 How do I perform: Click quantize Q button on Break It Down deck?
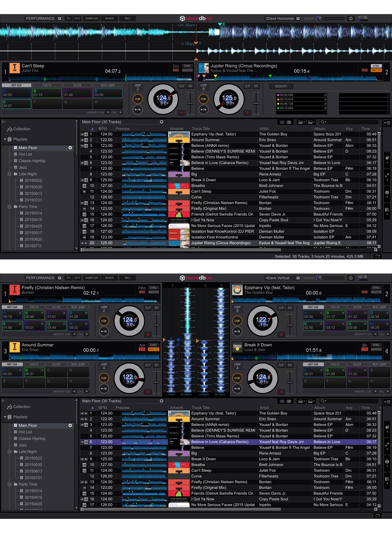(x=281, y=391)
